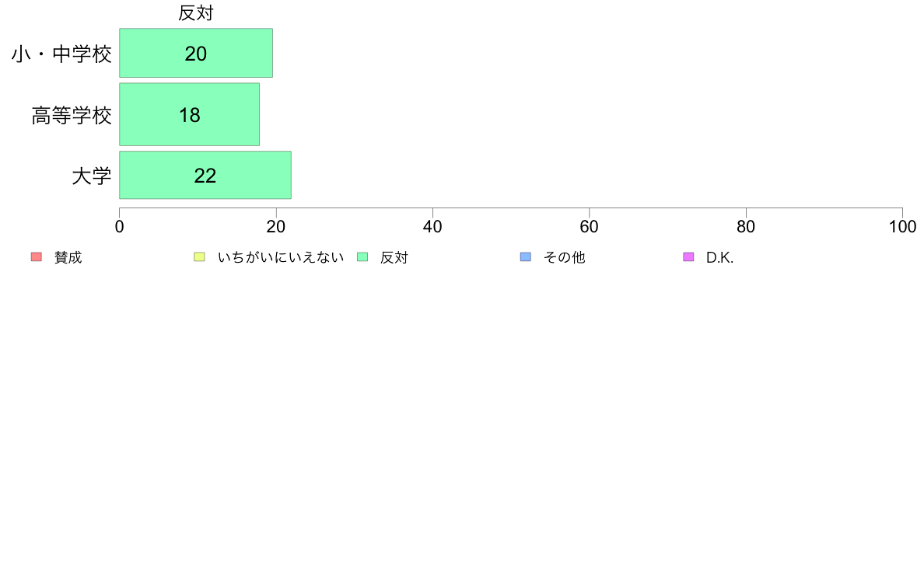Click axis tick label 40

[432, 227]
